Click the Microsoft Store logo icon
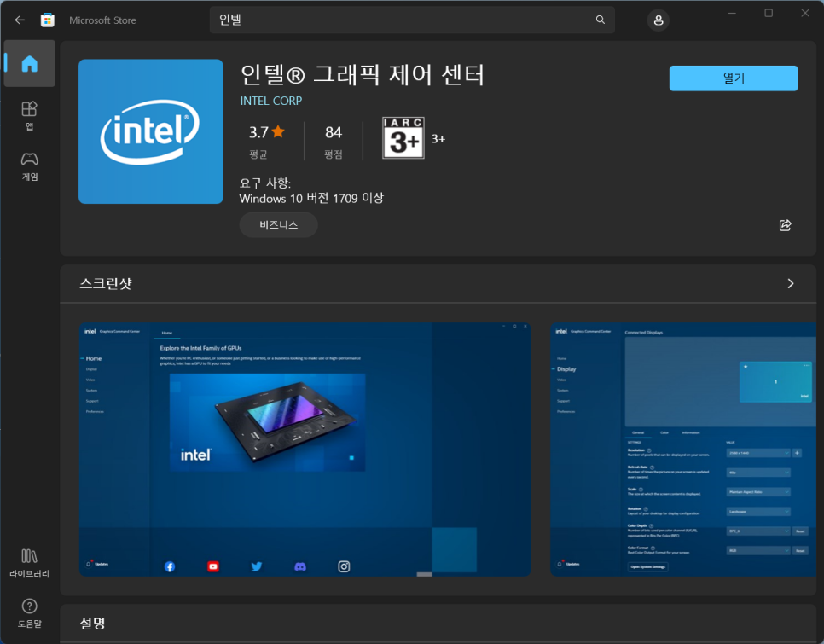Image resolution: width=824 pixels, height=644 pixels. pyautogui.click(x=47, y=20)
